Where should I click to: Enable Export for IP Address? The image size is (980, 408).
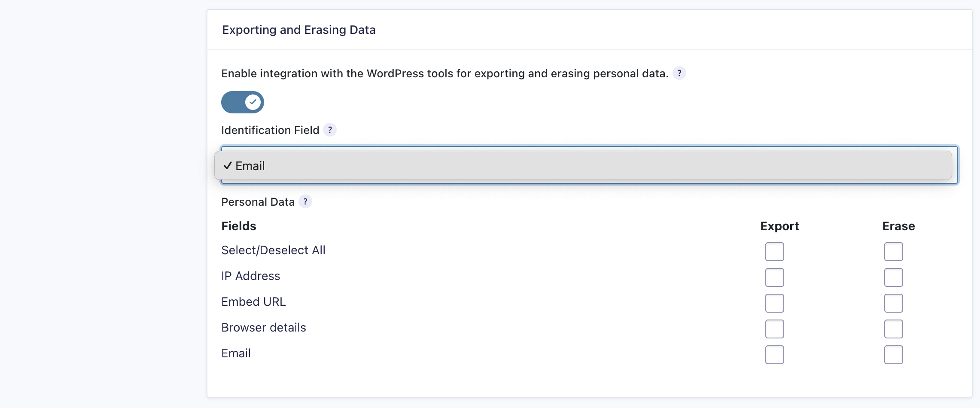point(774,277)
